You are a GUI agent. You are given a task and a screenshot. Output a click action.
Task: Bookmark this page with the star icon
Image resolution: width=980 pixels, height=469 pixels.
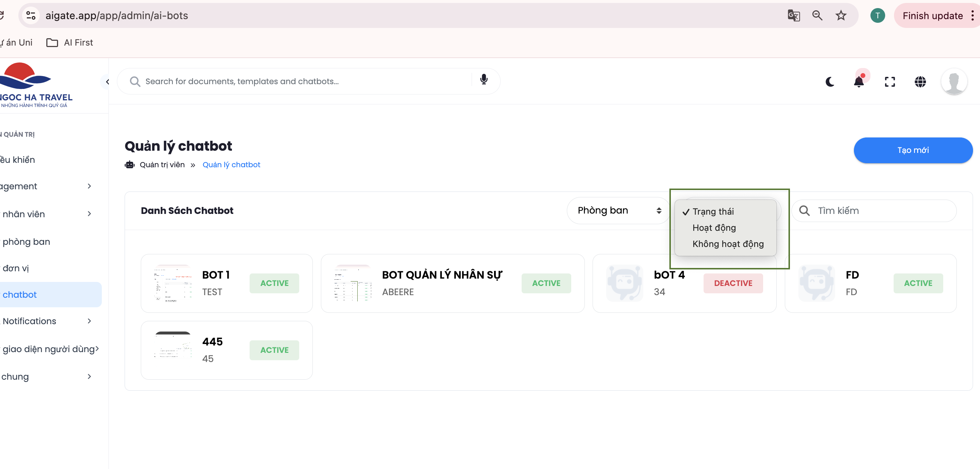coord(841,15)
